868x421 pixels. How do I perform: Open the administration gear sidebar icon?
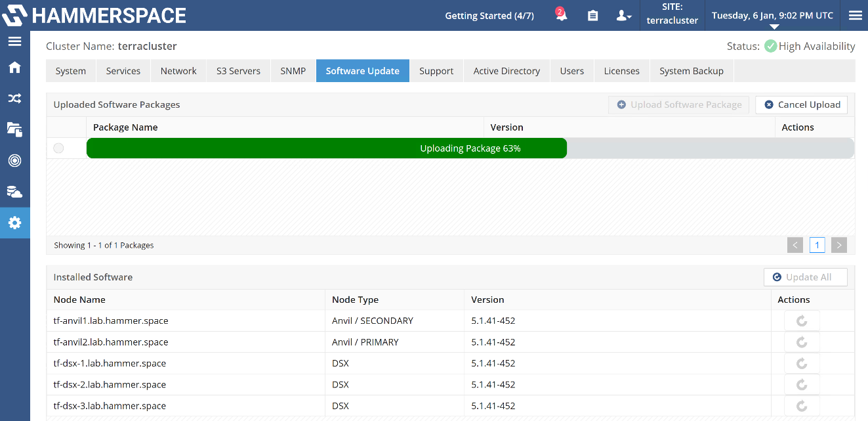pyautogui.click(x=14, y=223)
